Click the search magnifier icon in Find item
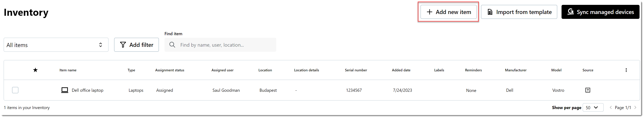Viewport: 644px width, 118px height. pos(172,45)
